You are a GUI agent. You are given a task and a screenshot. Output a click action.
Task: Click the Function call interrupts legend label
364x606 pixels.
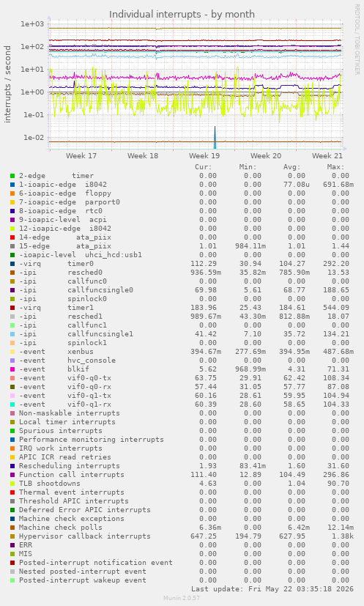coord(72,475)
